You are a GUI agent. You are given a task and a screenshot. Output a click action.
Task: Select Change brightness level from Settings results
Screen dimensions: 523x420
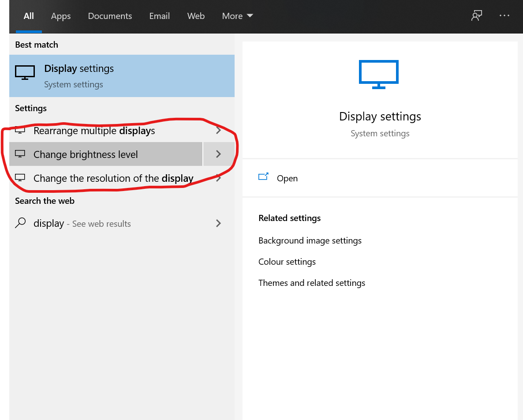(x=86, y=154)
